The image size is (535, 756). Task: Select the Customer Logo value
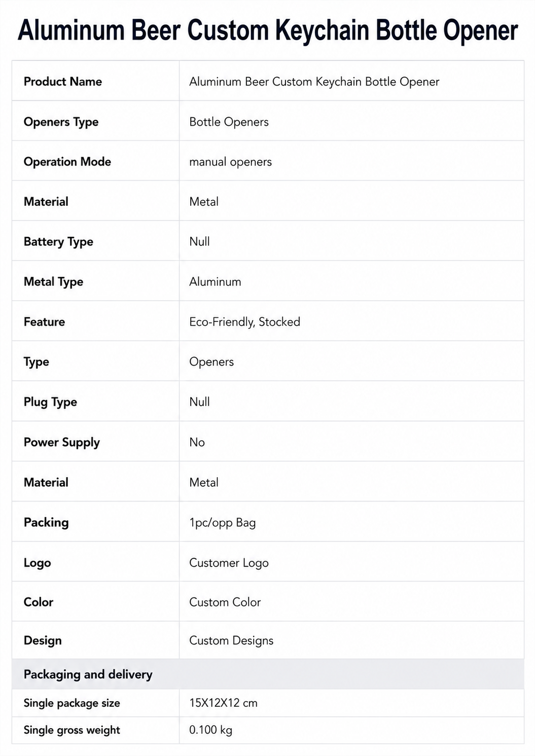pos(229,563)
